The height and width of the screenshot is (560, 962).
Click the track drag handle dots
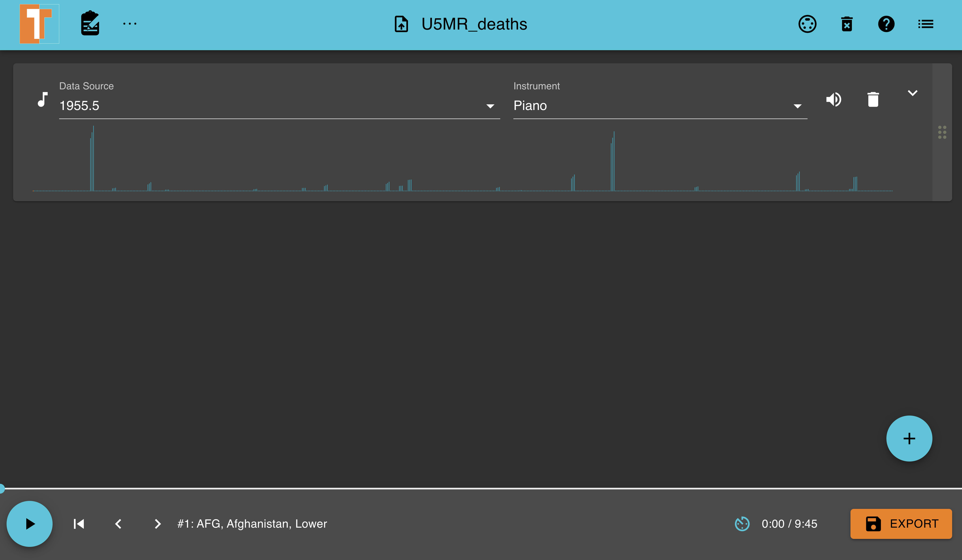click(942, 132)
